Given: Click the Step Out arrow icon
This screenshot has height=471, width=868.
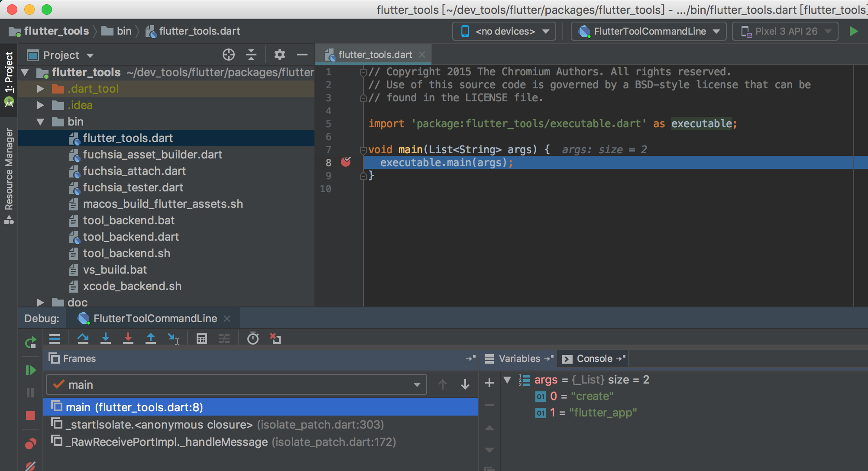Looking at the screenshot, I should [x=150, y=338].
